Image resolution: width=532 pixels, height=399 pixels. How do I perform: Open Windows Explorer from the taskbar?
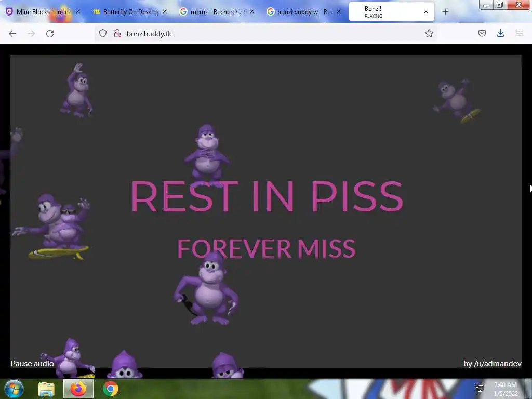(x=46, y=389)
